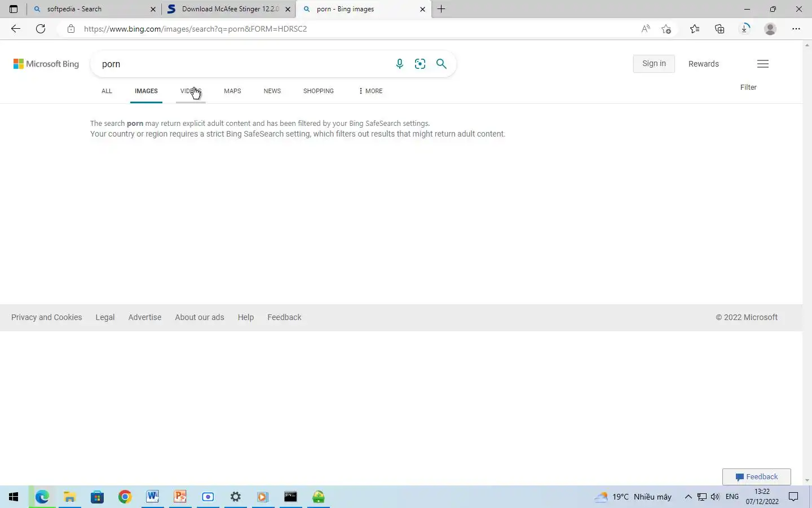
Task: Open Google Chrome from taskbar
Action: [x=125, y=497]
